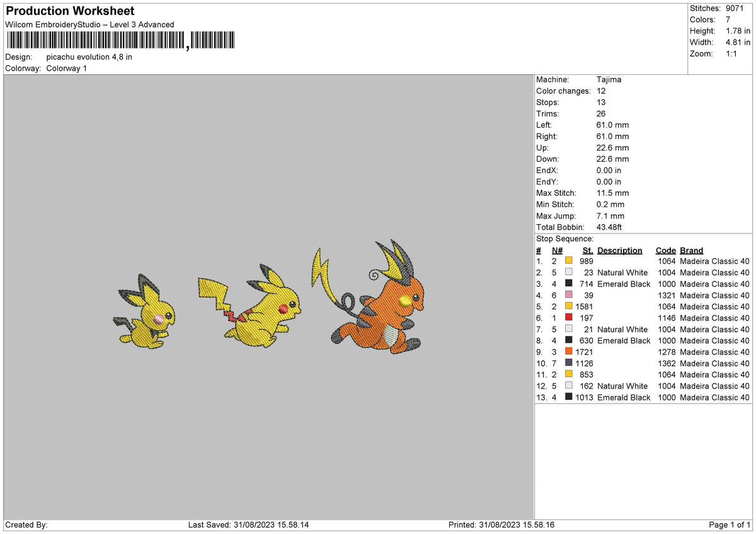
Task: Select the Pichu embroidery design on the left
Action: tap(146, 315)
